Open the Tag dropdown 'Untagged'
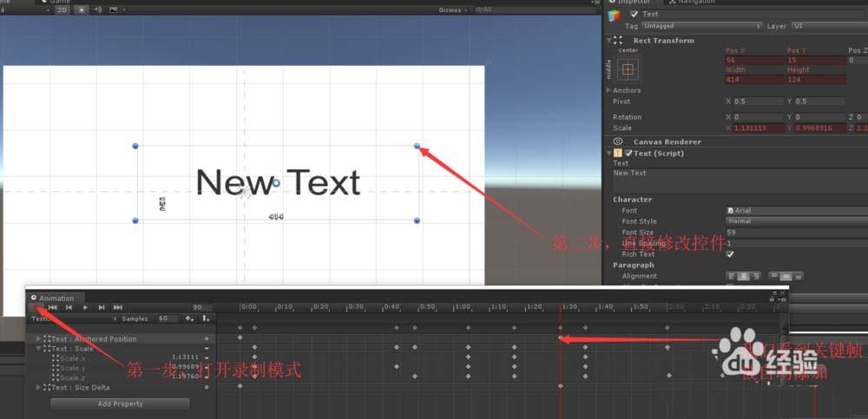 click(702, 26)
